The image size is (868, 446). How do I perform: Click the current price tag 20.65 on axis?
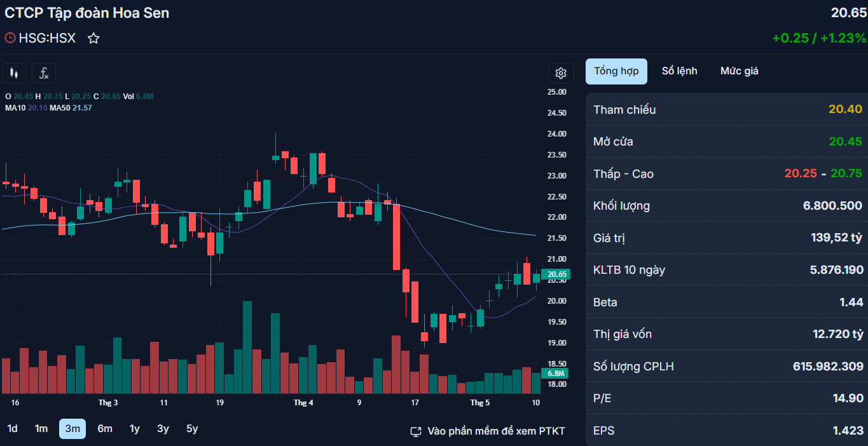click(x=555, y=274)
